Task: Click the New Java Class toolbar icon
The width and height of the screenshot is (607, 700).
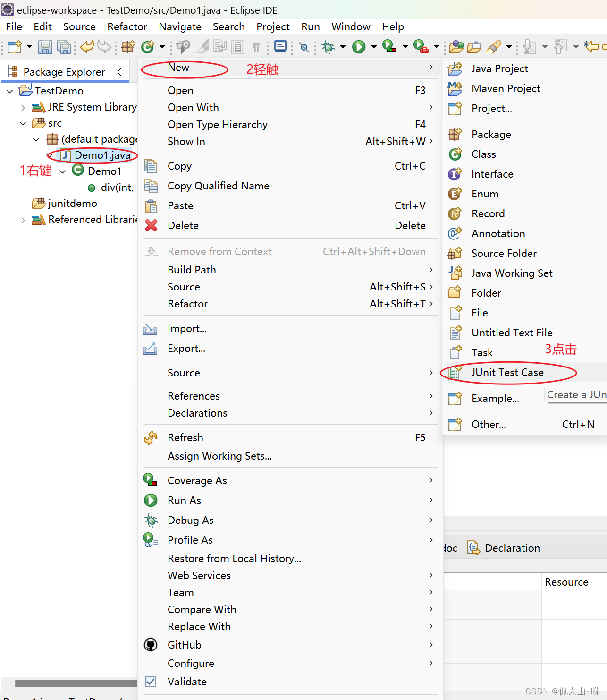Action: [148, 47]
